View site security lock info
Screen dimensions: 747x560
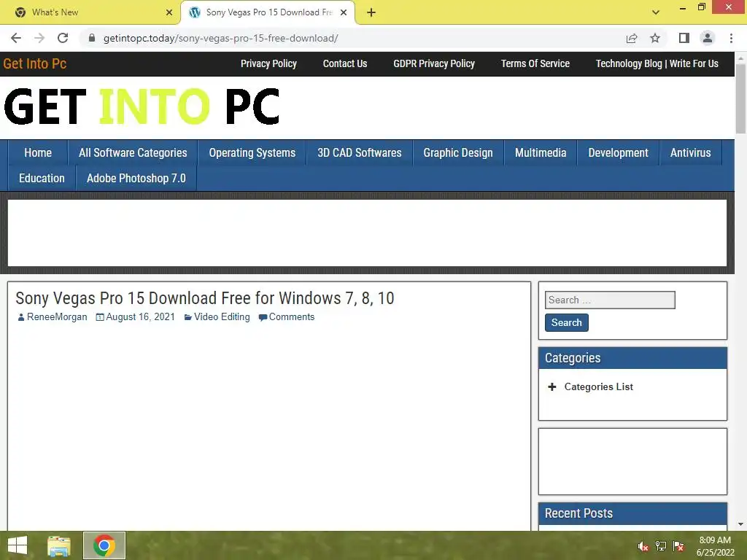(x=92, y=38)
